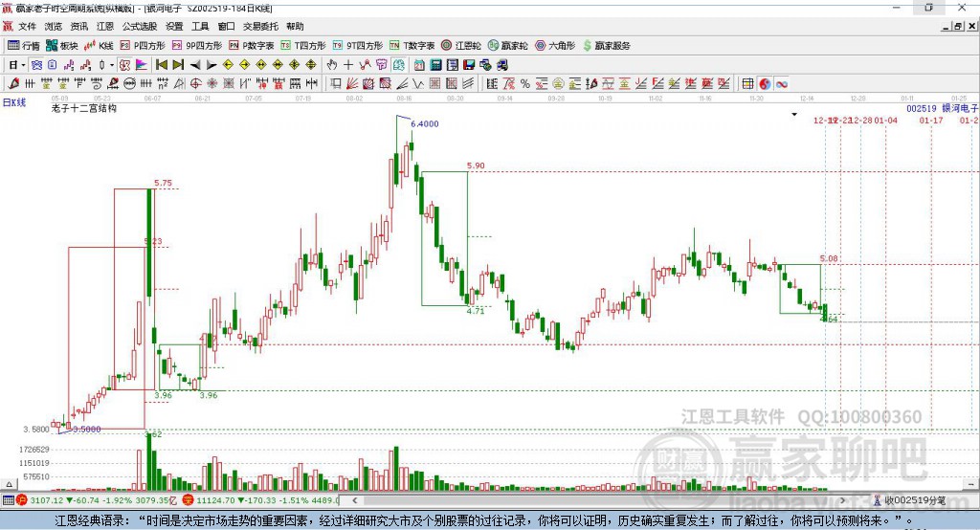Launch the 江恩轮 tool
Screen dimensions: 980x530
pyautogui.click(x=461, y=46)
